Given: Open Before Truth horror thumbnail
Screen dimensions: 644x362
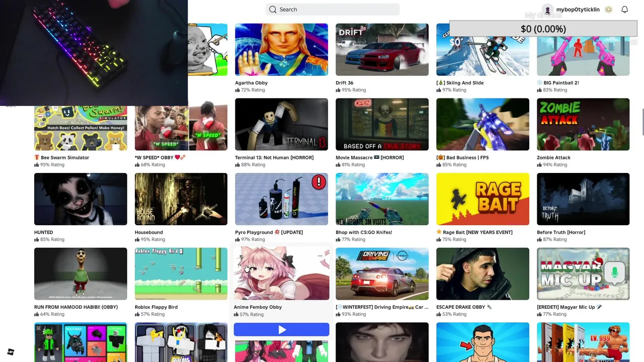Looking at the screenshot, I should [583, 199].
